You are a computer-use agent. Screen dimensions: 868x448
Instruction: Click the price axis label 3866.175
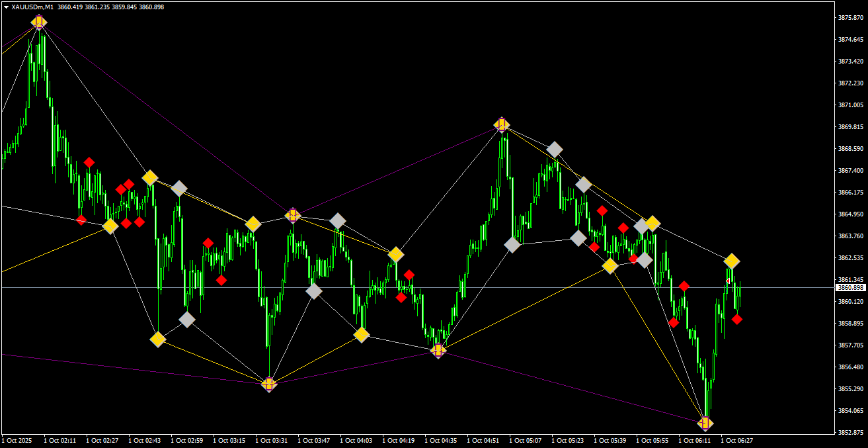pos(851,192)
